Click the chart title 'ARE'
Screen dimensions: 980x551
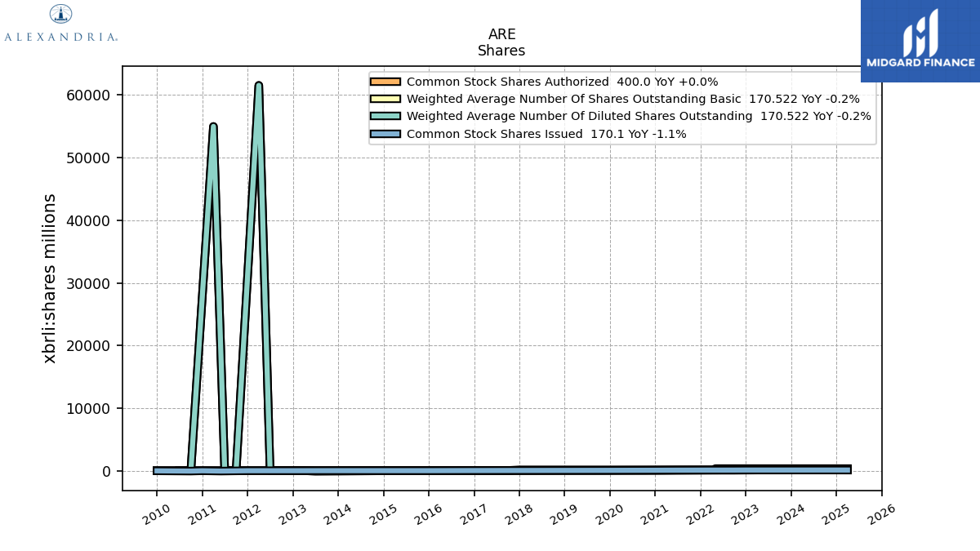tap(501, 34)
